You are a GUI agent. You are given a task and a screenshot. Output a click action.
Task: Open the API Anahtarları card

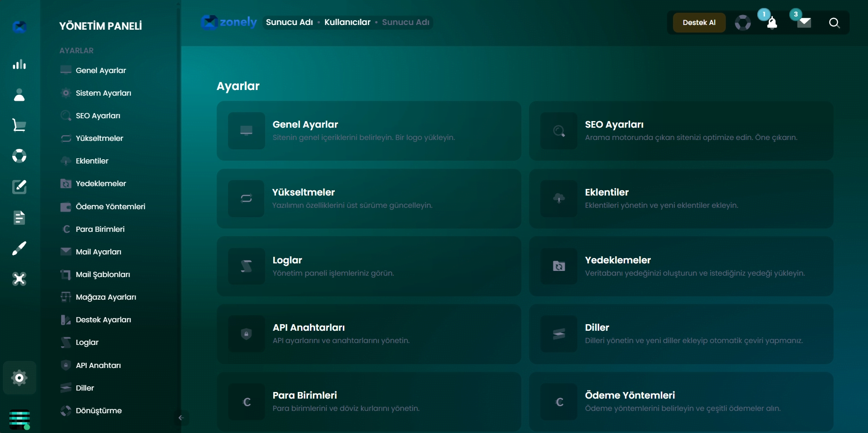(369, 334)
